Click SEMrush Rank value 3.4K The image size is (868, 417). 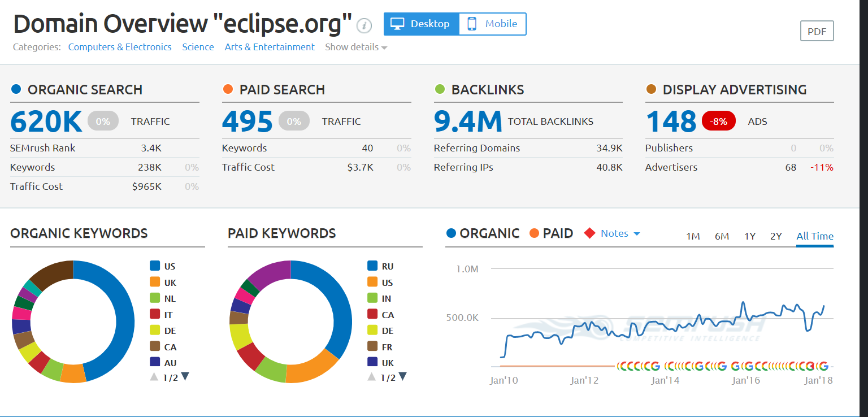click(151, 148)
